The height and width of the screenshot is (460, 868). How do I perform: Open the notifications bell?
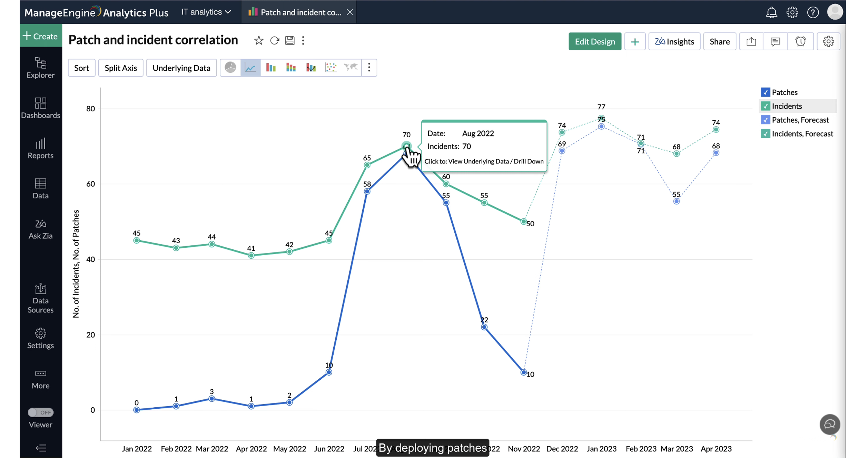pyautogui.click(x=771, y=13)
